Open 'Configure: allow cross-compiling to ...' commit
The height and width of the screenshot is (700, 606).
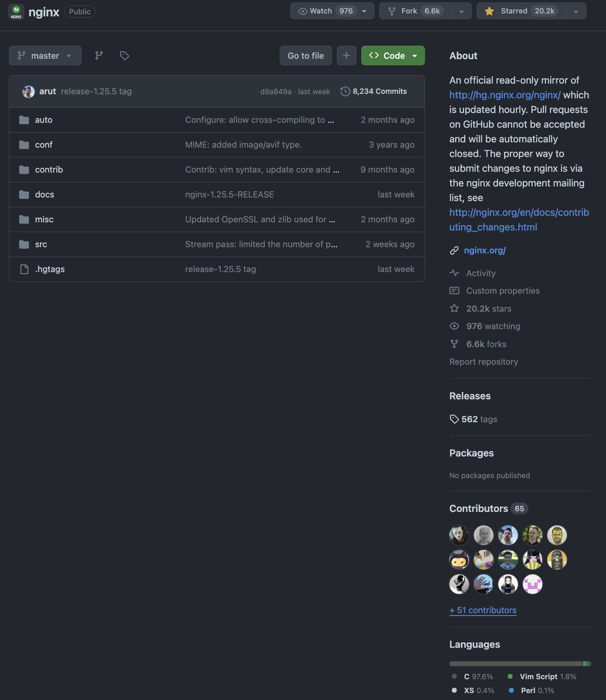(260, 120)
